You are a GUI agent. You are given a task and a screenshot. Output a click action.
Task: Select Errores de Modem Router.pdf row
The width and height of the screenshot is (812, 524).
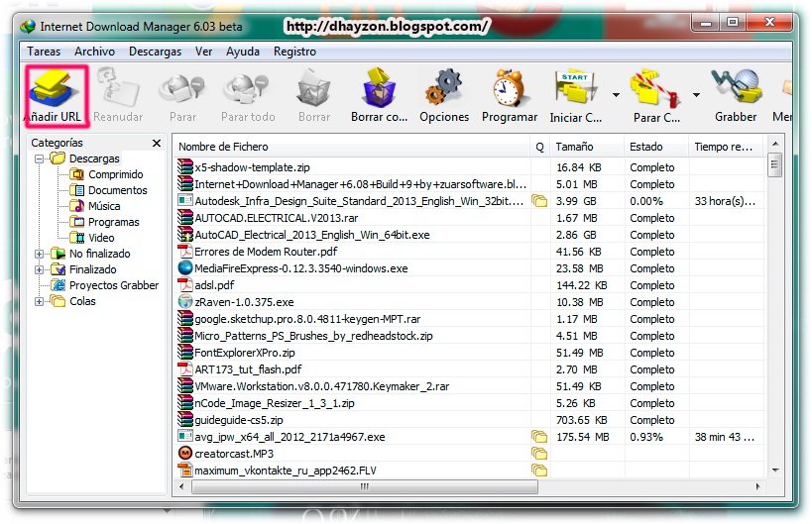click(x=470, y=252)
